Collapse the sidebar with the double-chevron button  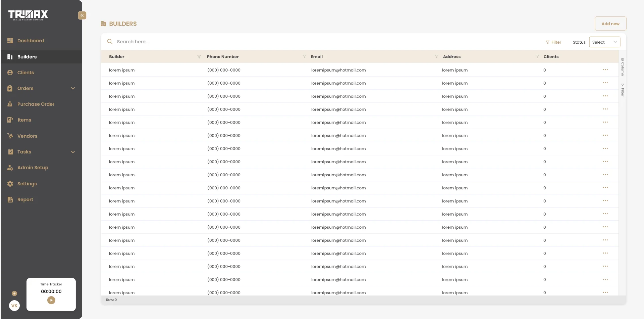(82, 15)
